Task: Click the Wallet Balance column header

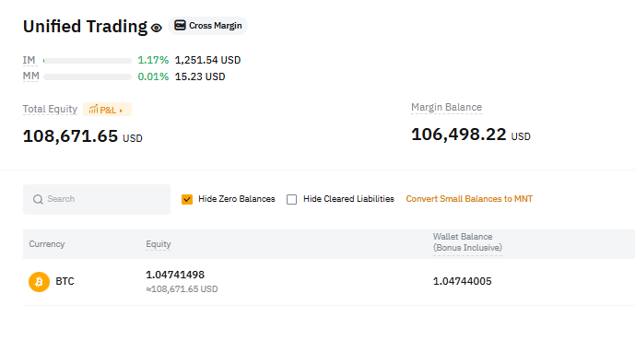Action: point(467,242)
